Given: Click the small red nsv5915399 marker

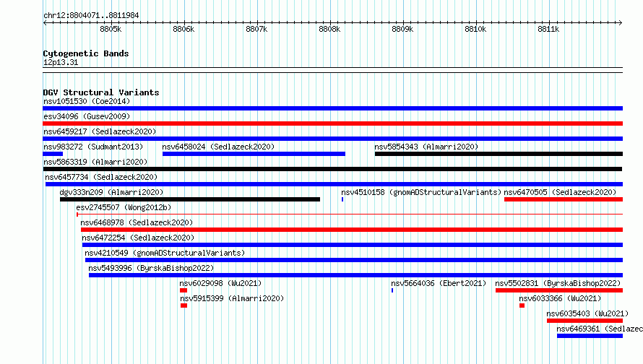Looking at the screenshot, I should (184, 305).
